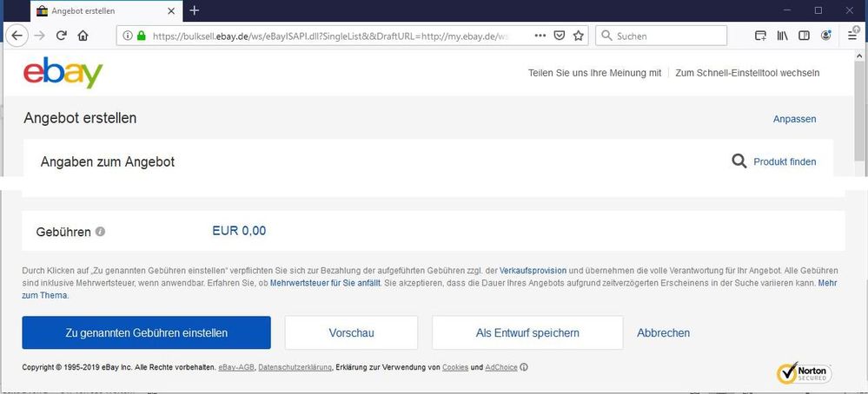Open the Firefox account avatar icon

click(826, 36)
